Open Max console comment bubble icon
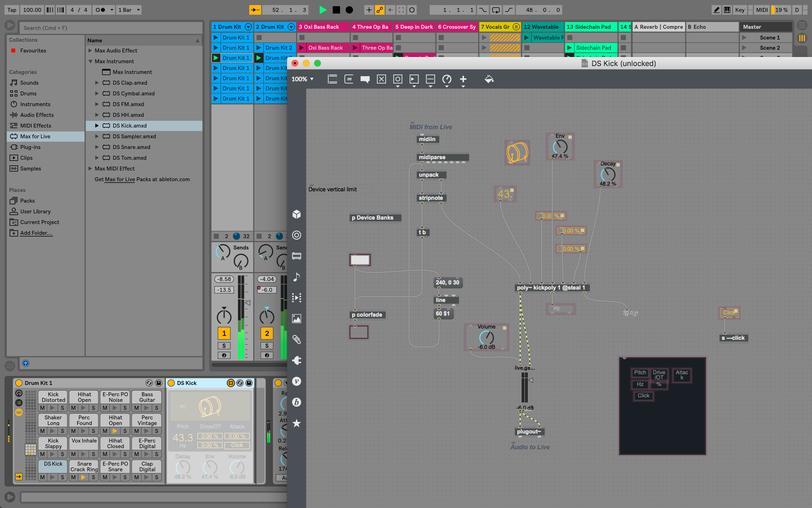Viewport: 812px width, 508px height. pyautogui.click(x=365, y=79)
